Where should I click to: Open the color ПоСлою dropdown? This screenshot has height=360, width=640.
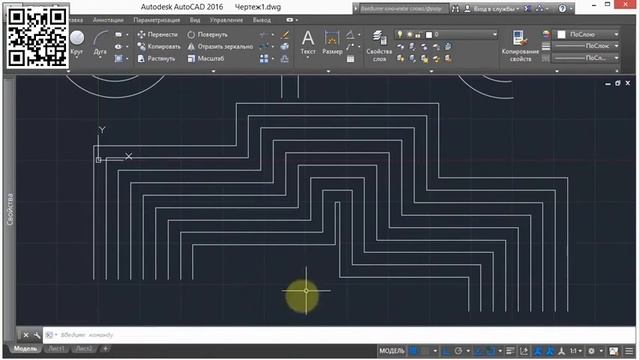[x=616, y=35]
